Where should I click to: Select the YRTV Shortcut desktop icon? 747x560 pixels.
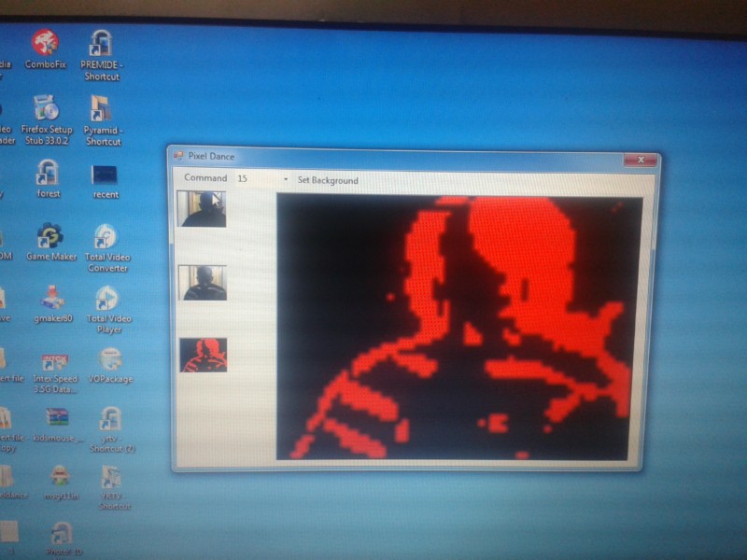(x=113, y=487)
